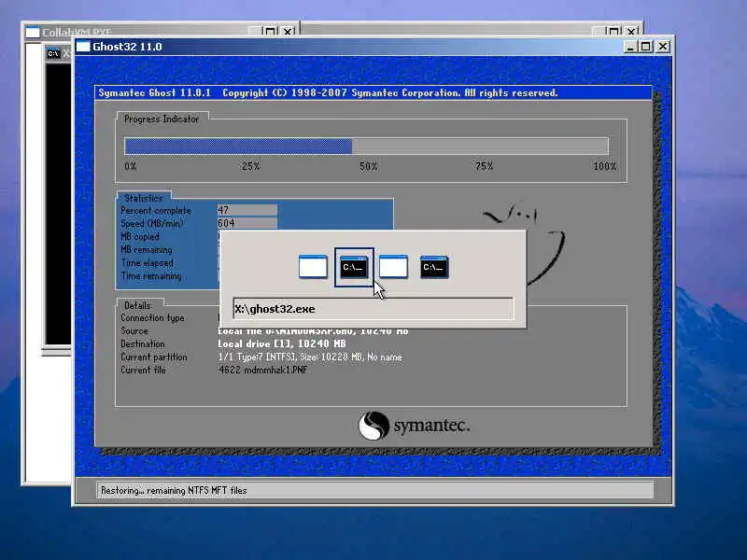Click the X:\ghost32.exe label in task switcher
Viewport: 747px width, 560px height.
[275, 309]
